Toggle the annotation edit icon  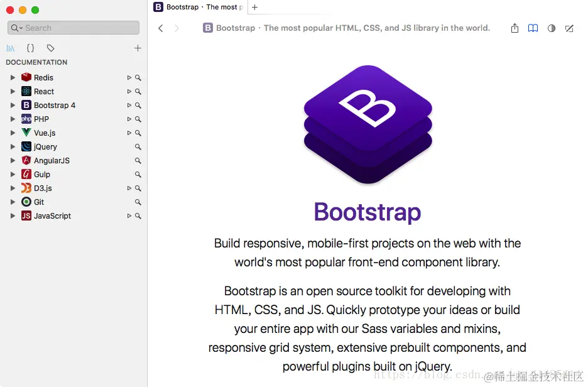tap(569, 28)
